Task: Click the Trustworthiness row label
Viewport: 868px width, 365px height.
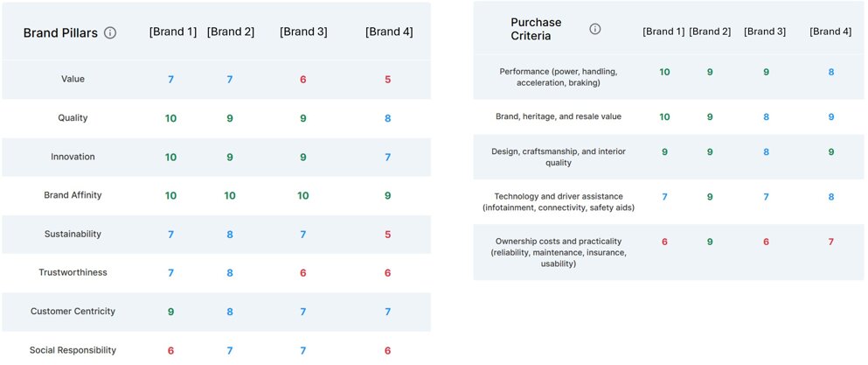Action: pyautogui.click(x=73, y=273)
